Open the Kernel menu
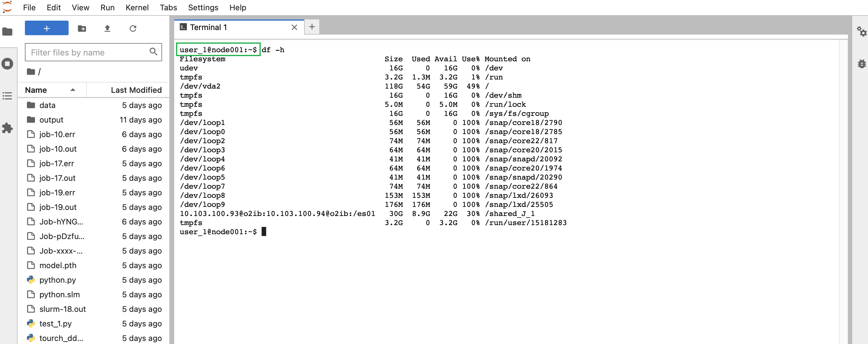The image size is (868, 344). tap(137, 7)
